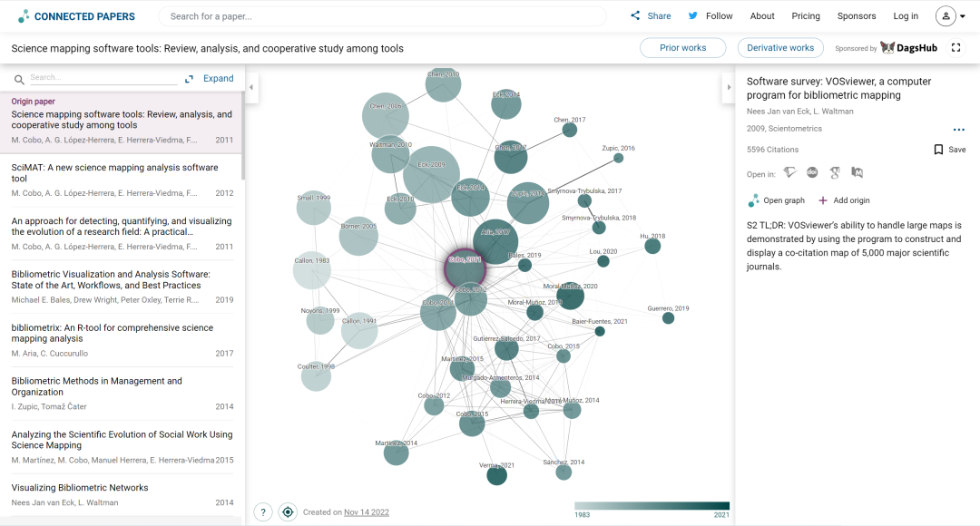Click the DagsHub sponsor logo
This screenshot has width=980, height=526.
click(x=908, y=47)
